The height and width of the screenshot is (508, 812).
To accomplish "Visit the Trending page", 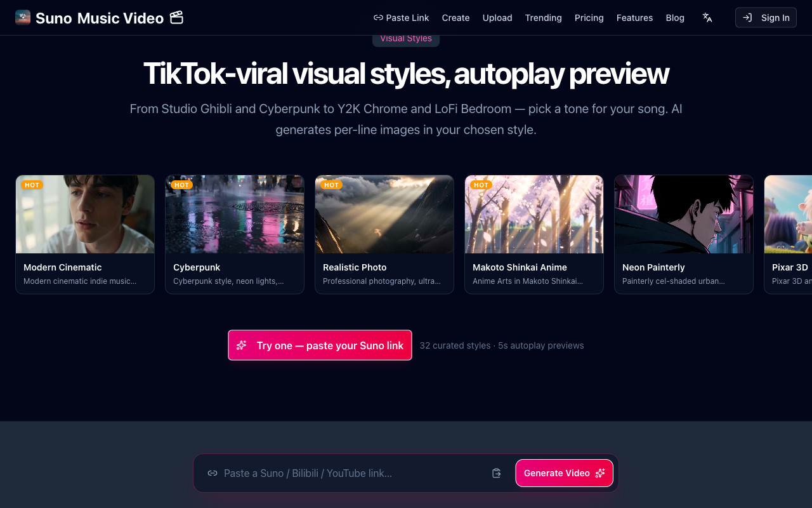I will point(543,18).
